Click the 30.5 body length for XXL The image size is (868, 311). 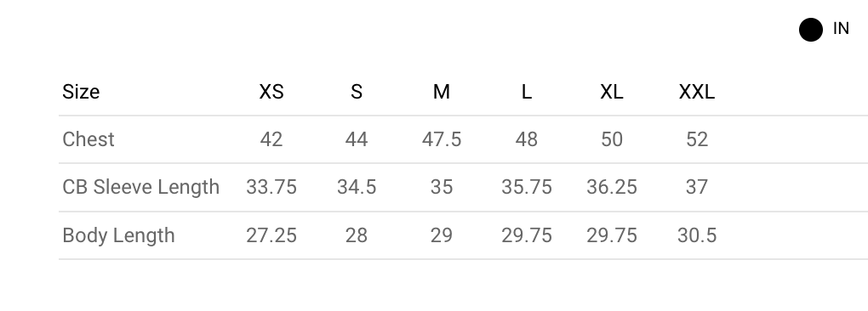click(x=697, y=235)
